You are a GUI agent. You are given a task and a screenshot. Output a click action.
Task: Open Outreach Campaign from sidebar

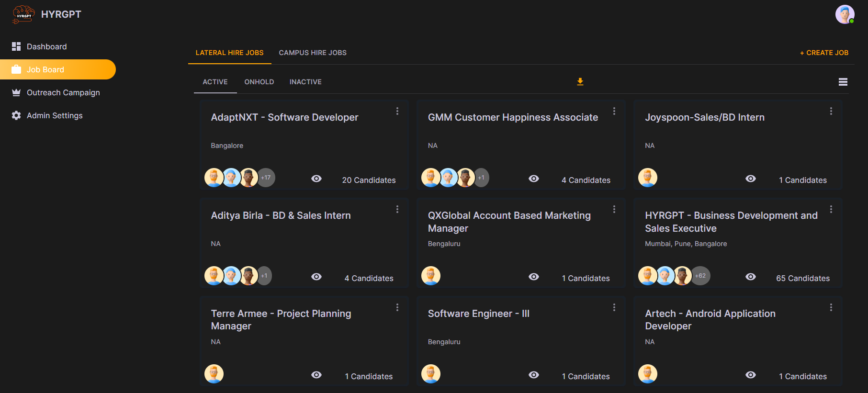pos(63,92)
